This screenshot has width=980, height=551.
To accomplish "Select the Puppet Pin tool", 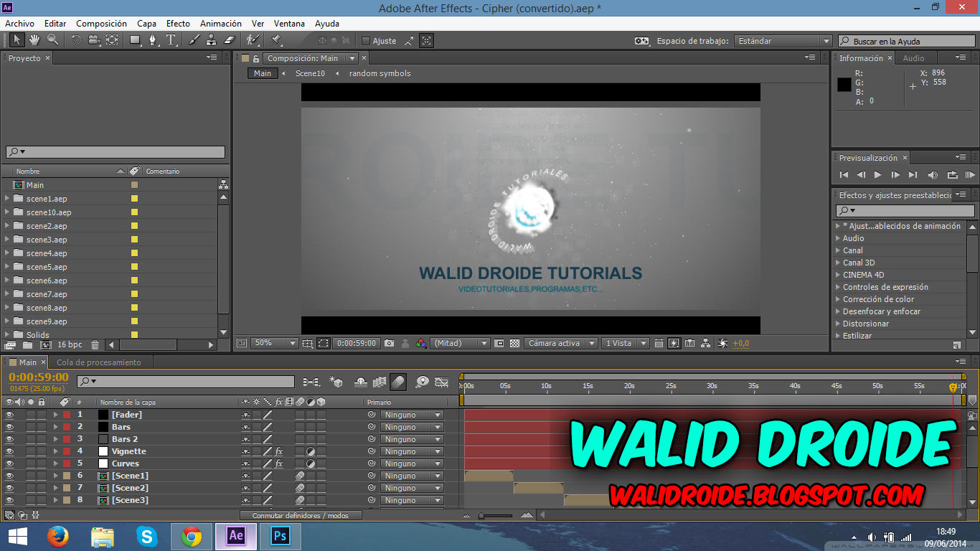I will coord(275,40).
